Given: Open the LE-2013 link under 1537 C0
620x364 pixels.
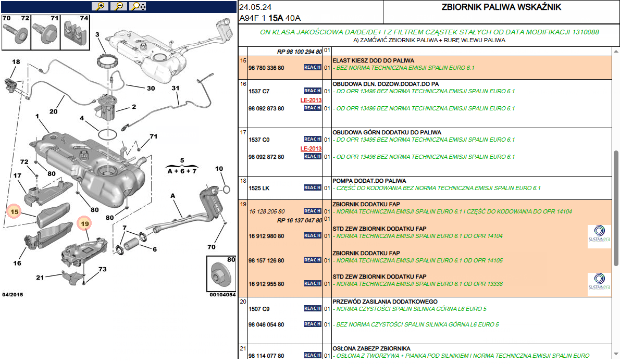Looking at the screenshot, I should tap(311, 148).
